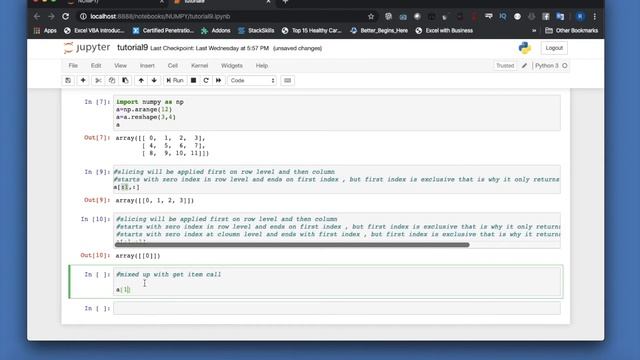This screenshot has width=640, height=360.
Task: Click the horizontal scrollbar in cell 10
Action: point(292,245)
